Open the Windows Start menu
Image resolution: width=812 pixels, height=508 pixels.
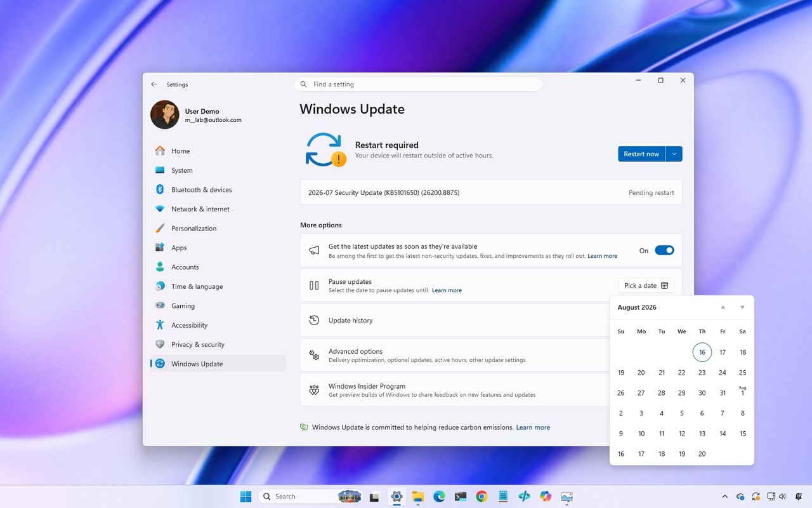click(x=246, y=497)
